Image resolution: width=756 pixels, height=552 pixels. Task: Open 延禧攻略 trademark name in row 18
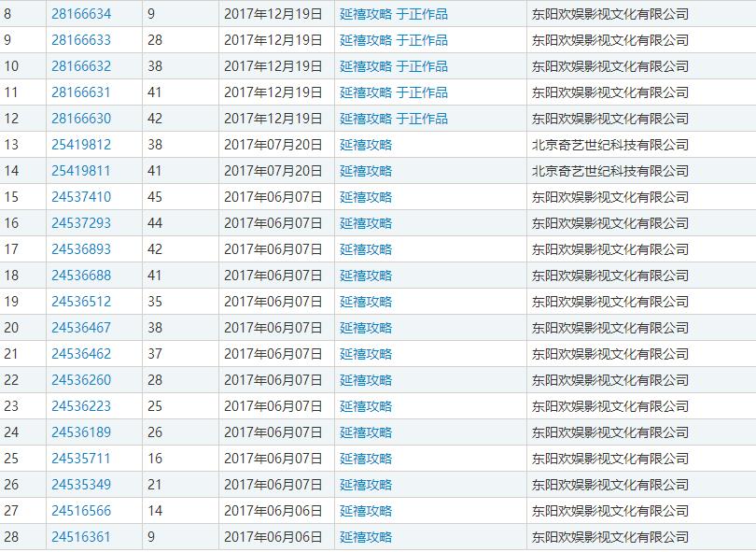coord(366,276)
